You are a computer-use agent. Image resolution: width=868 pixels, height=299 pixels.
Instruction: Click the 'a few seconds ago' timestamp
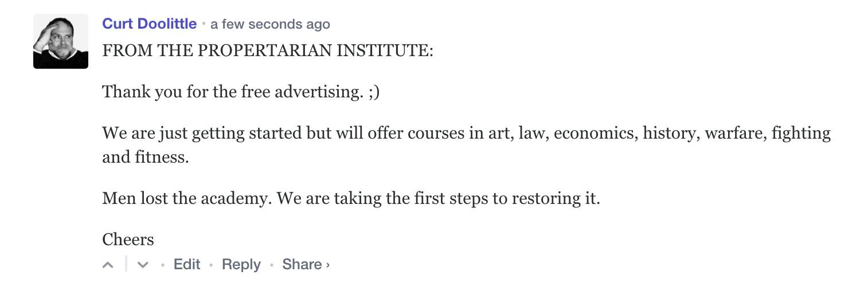click(x=270, y=24)
